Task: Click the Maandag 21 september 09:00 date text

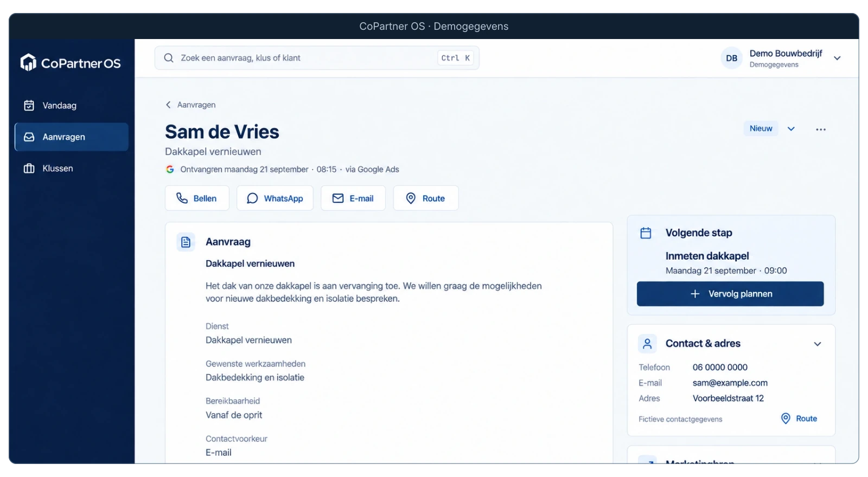Action: point(726,270)
